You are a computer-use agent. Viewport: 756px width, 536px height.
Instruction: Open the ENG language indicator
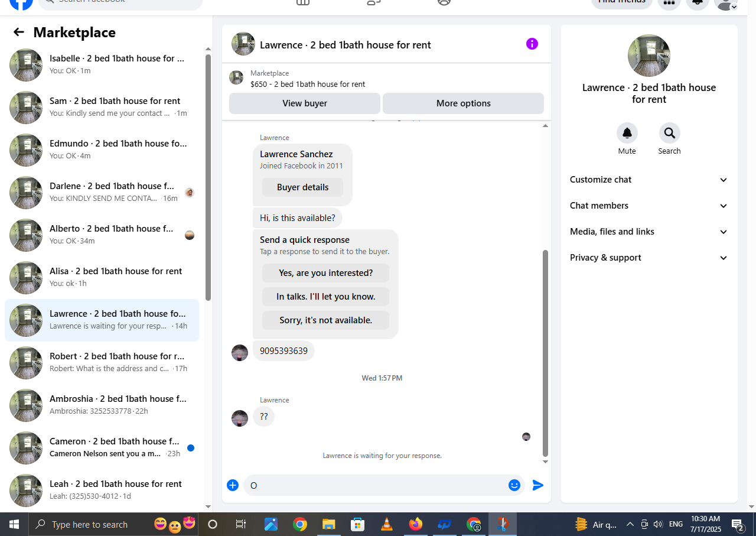[x=676, y=524]
